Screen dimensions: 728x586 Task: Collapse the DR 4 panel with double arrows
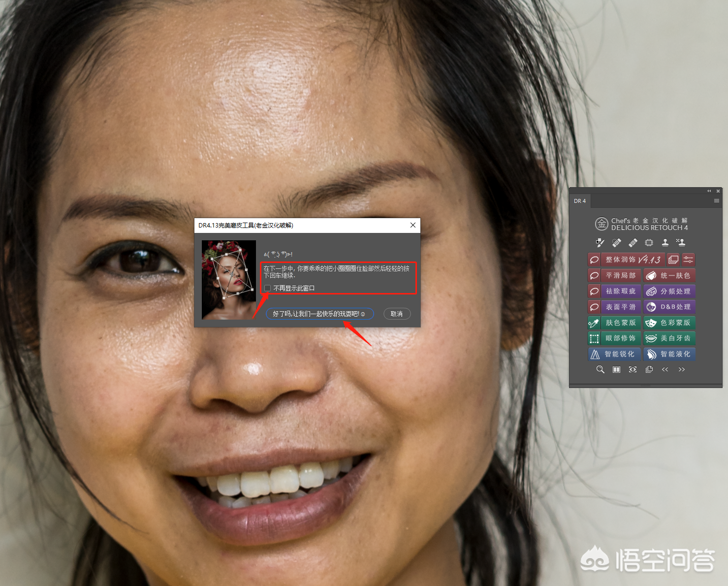[x=709, y=191]
